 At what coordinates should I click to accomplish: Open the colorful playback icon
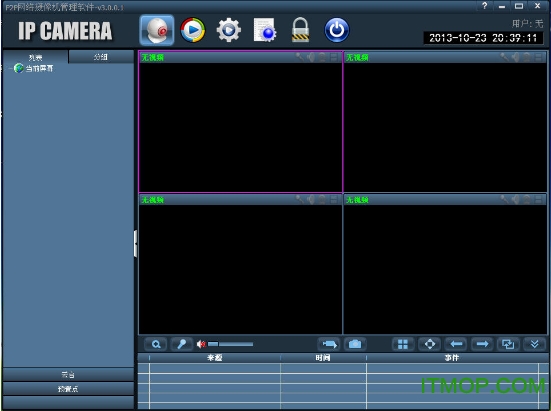[193, 30]
